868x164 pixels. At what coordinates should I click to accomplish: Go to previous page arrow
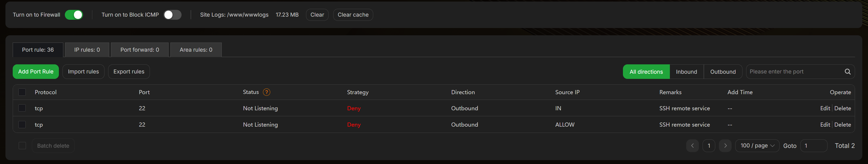[692, 146]
